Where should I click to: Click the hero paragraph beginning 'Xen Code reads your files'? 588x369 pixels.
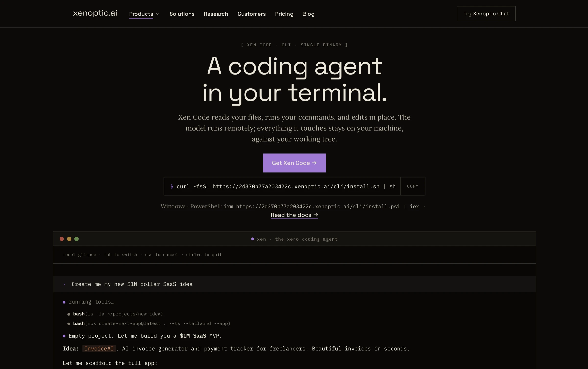(294, 128)
